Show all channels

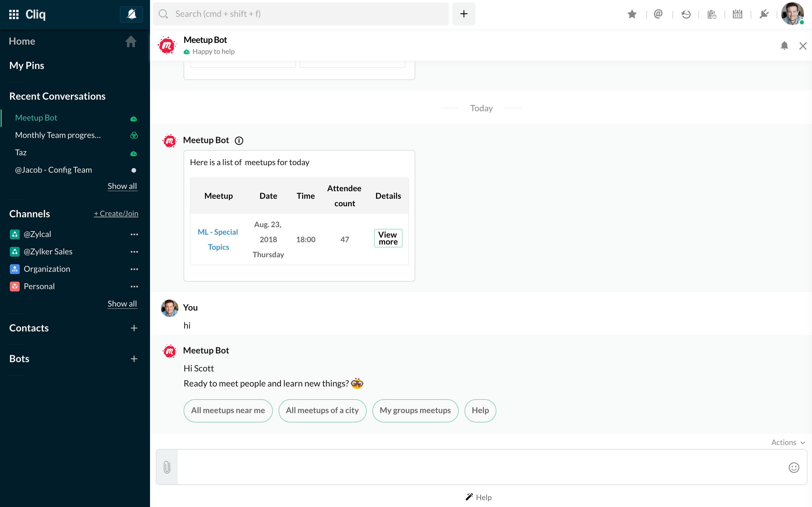tap(122, 304)
